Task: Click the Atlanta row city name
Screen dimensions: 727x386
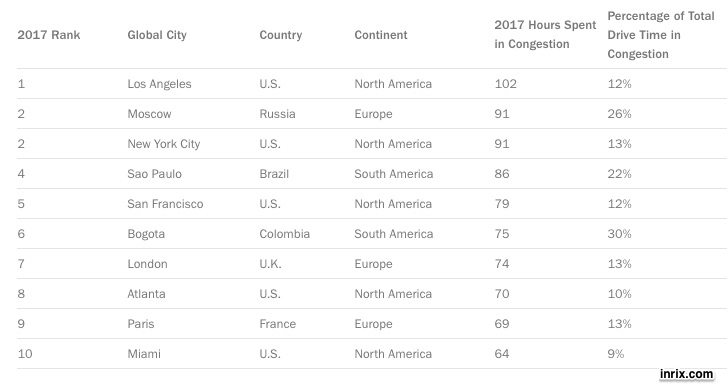Action: [146, 294]
